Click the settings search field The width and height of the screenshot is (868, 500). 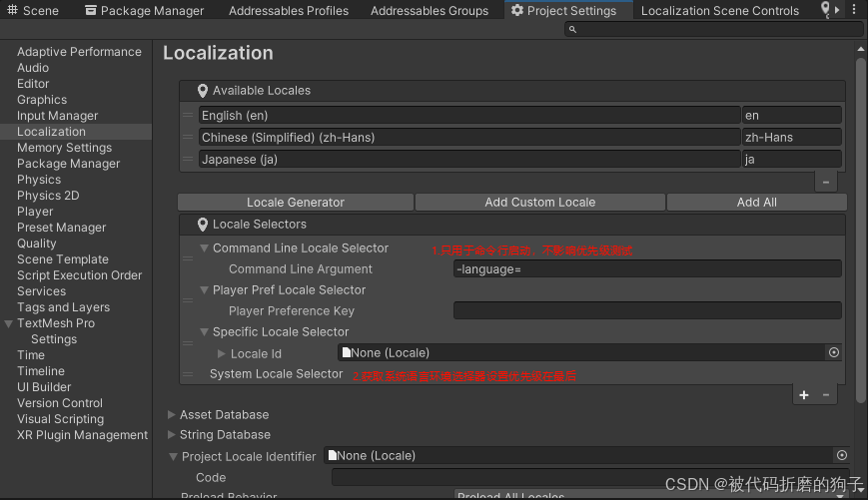coord(714,29)
